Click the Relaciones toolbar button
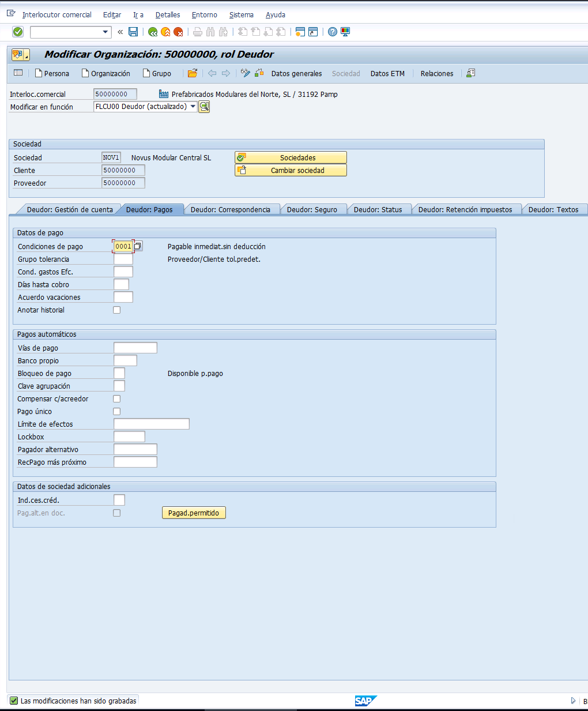This screenshot has width=588, height=711. click(x=437, y=74)
